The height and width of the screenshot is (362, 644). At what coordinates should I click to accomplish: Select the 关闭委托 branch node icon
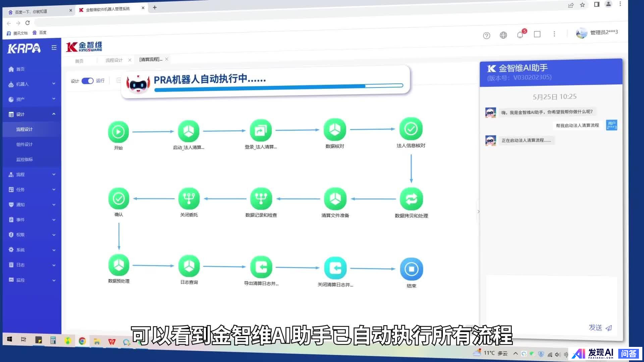click(x=189, y=198)
